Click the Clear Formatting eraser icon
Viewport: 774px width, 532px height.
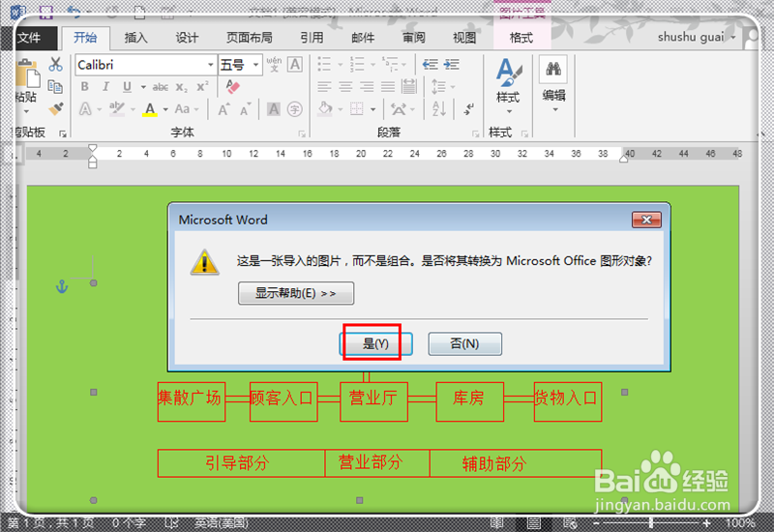point(232,87)
